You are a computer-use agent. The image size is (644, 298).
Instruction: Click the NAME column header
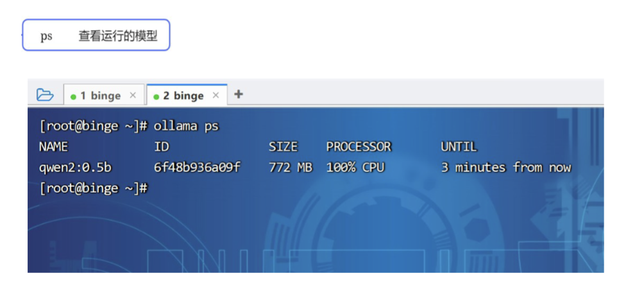(53, 146)
